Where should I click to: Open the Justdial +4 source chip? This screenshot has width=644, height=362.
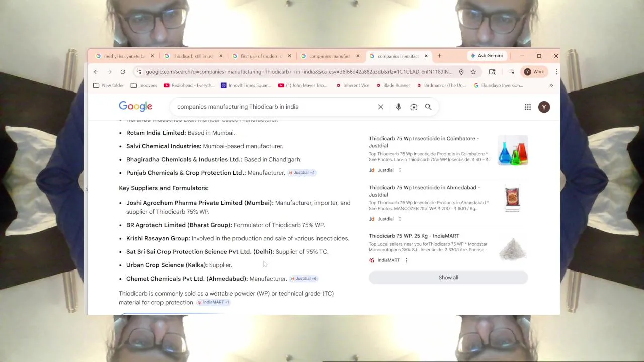[x=301, y=173]
